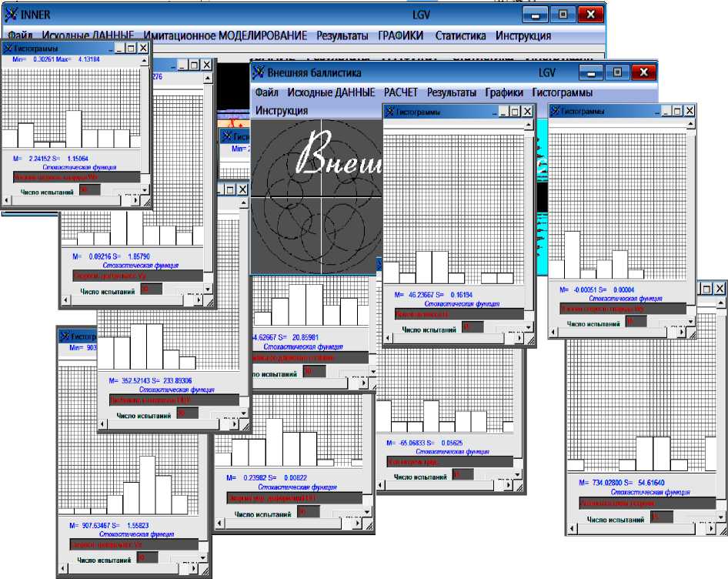The width and height of the screenshot is (728, 579).
Task: Click scroll-down arrow in M=-65.06833 histogram window
Action: [518, 474]
